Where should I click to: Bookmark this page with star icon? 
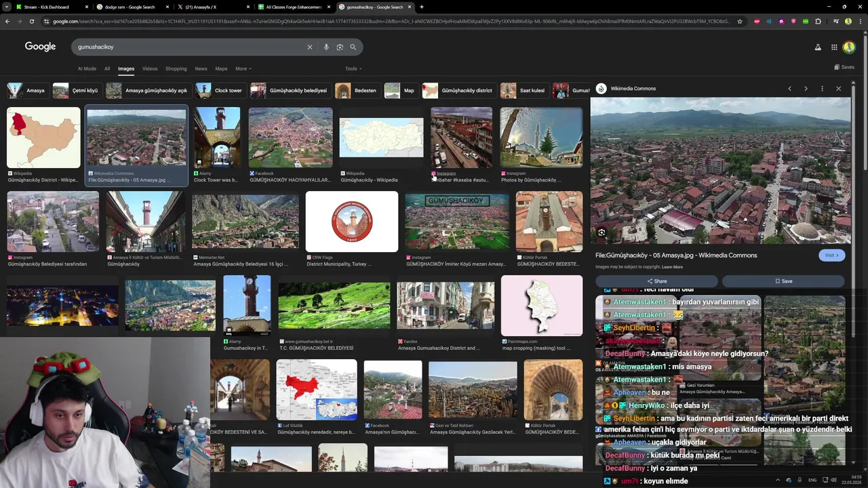(x=739, y=21)
